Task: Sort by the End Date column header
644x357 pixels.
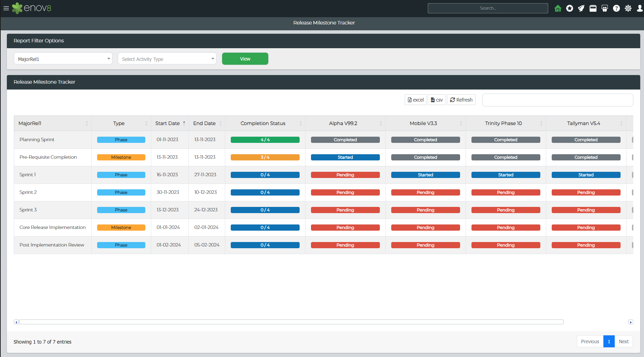Action: coord(207,123)
